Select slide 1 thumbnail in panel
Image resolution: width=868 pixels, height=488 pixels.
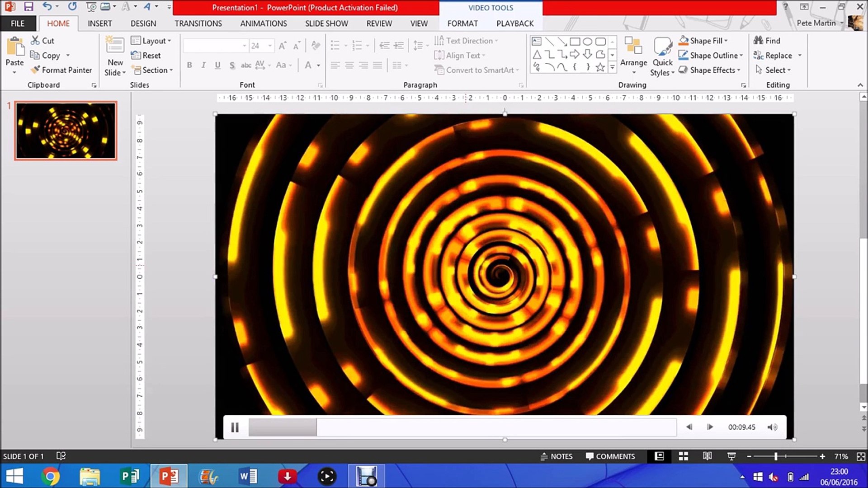(66, 131)
